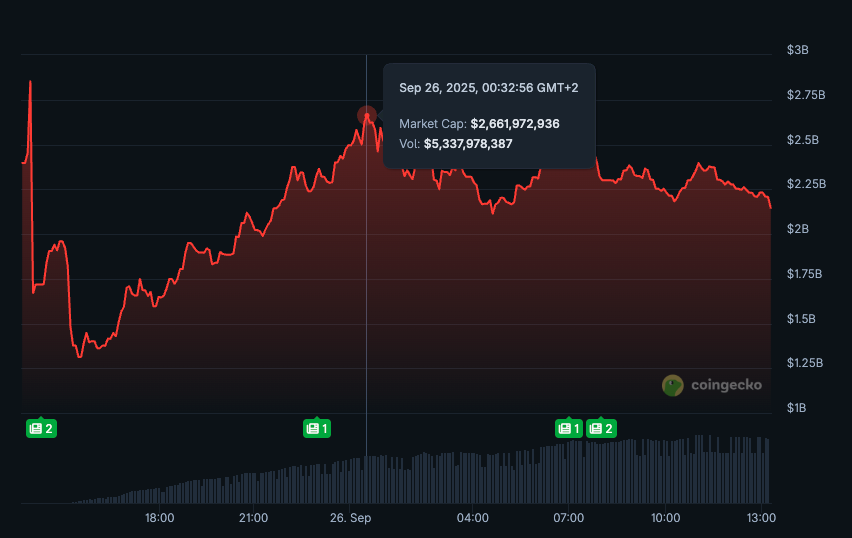The height and width of the screenshot is (538, 852).
Task: Open the news marker labeled 1 before 26. Sep
Action: pos(317,429)
